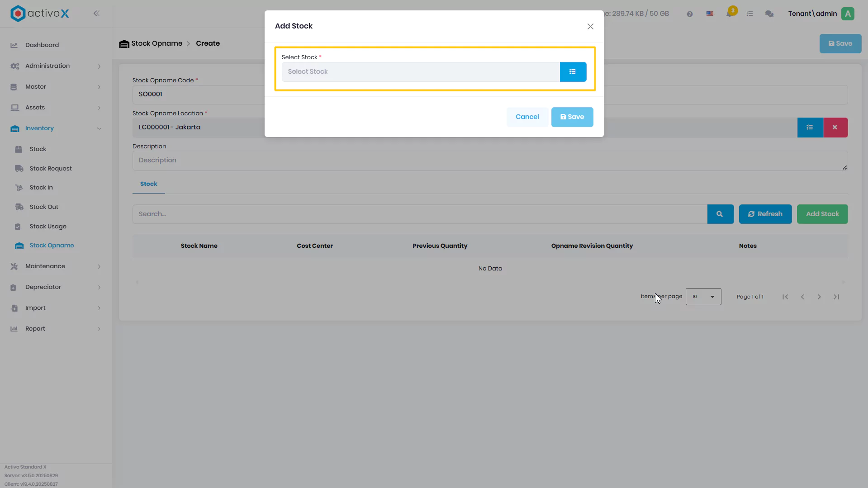
Task: Click the Report chart icon
Action: pyautogui.click(x=14, y=329)
